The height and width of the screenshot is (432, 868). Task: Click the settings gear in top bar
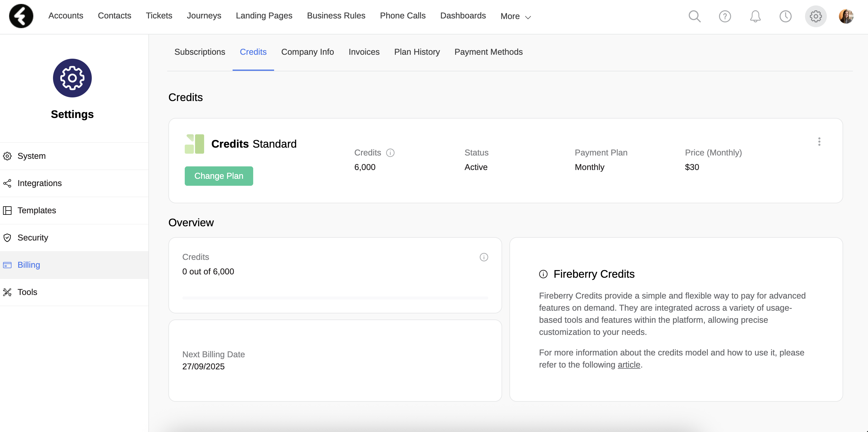pos(816,16)
